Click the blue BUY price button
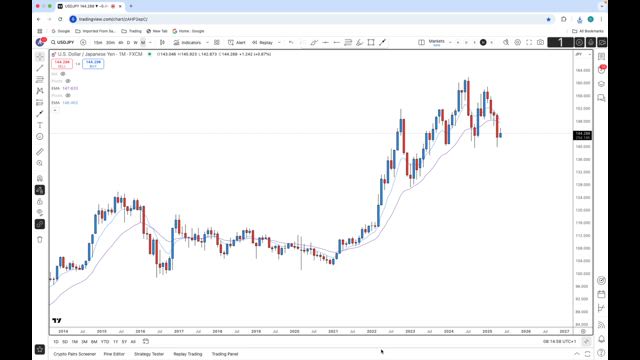 tap(93, 64)
